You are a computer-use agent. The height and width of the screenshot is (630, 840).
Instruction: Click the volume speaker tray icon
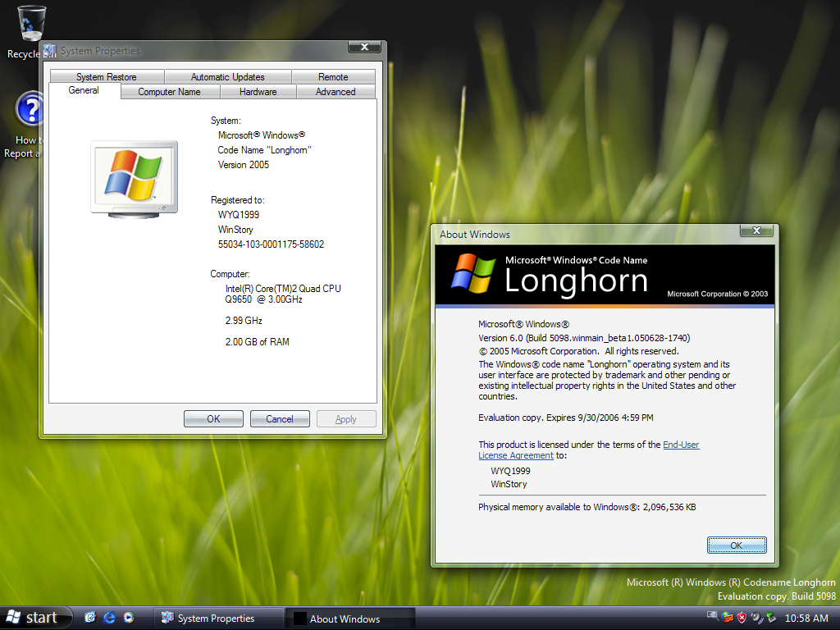pyautogui.click(x=756, y=618)
